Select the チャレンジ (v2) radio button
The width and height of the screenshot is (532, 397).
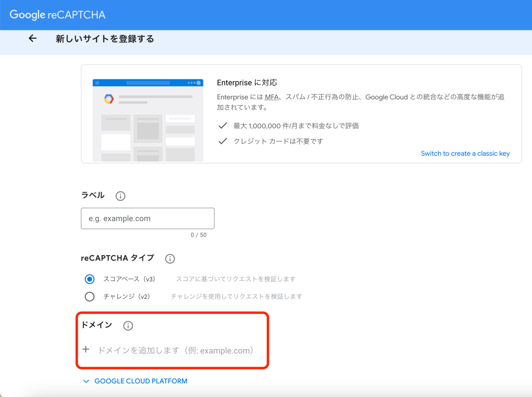[90, 296]
